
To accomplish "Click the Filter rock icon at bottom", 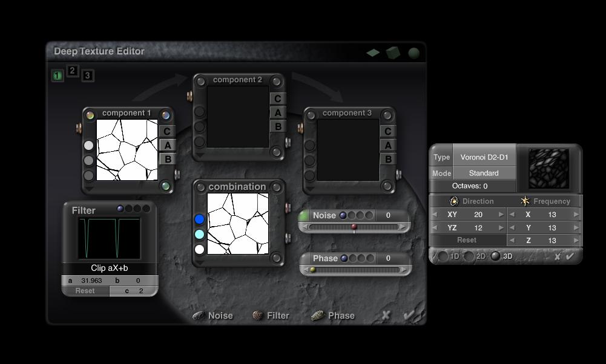I will [258, 316].
